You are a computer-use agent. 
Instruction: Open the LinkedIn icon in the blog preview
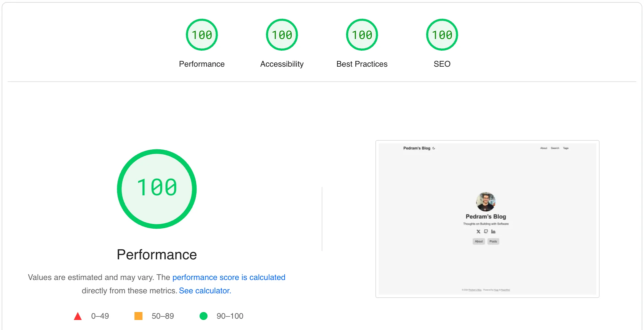[x=494, y=231]
